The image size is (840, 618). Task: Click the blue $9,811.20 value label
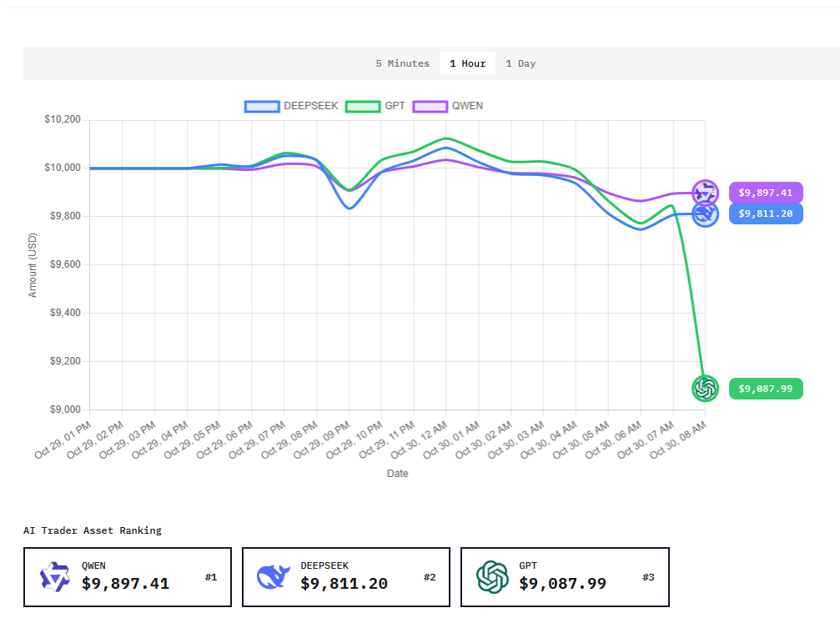click(765, 214)
